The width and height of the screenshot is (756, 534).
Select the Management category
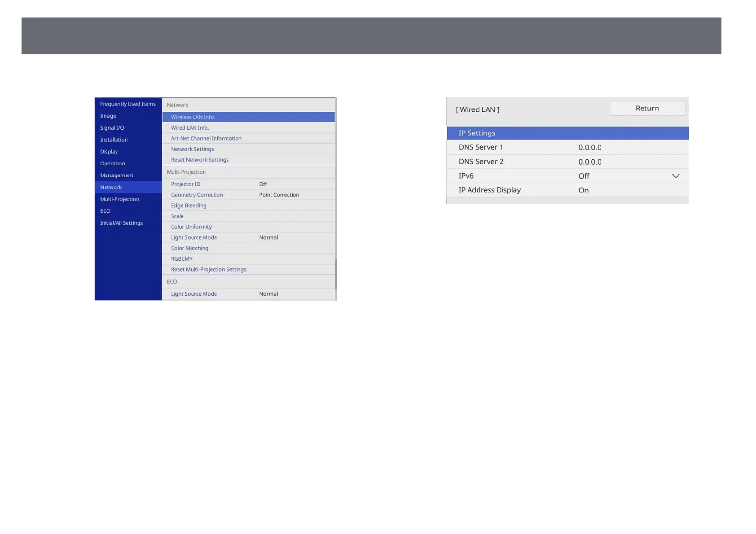(x=128, y=175)
